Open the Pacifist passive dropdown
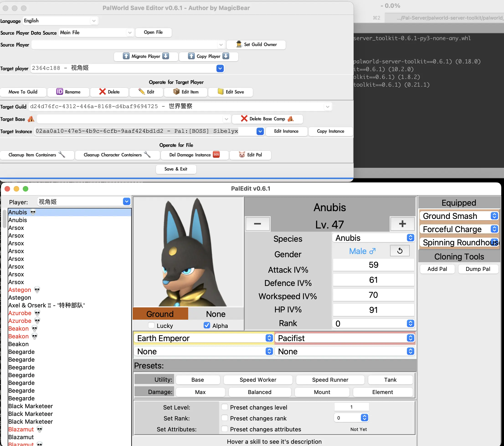Viewport: 504px width, 446px height. [345, 338]
